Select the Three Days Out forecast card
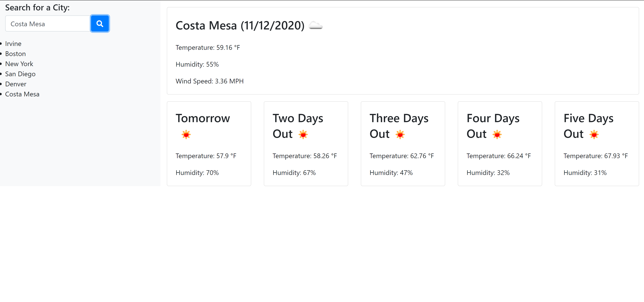This screenshot has width=644, height=302. [403, 144]
